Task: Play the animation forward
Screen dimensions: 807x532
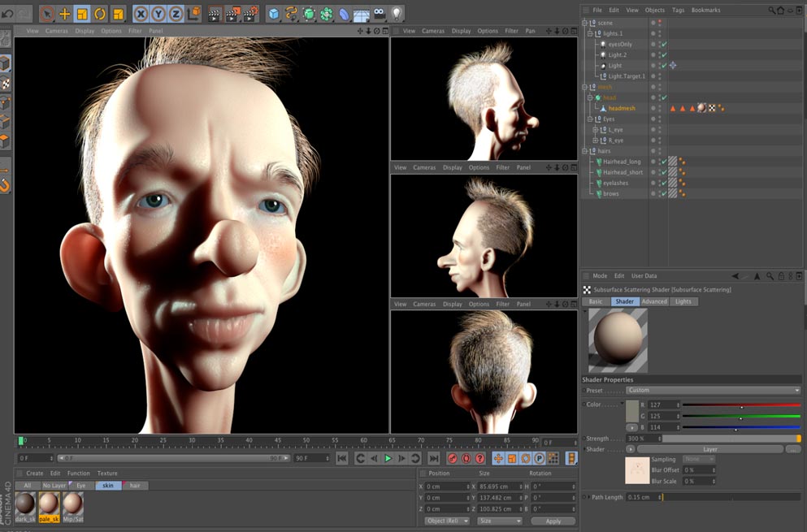Action: pos(388,458)
